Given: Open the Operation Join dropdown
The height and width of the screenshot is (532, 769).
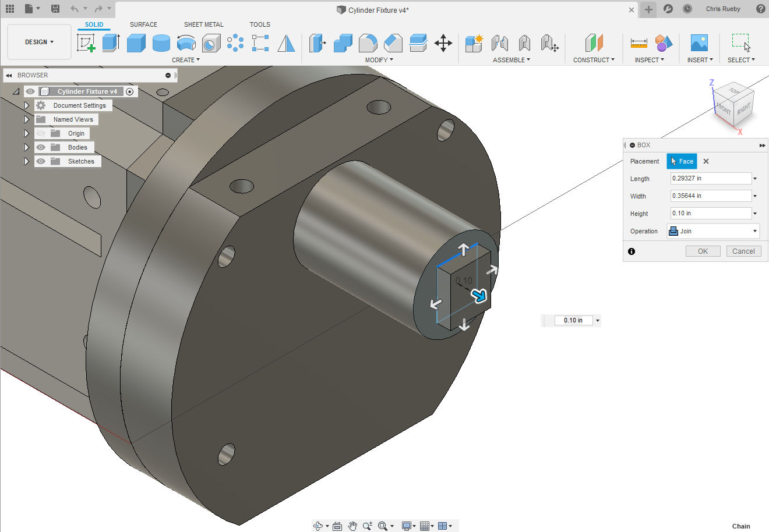Looking at the screenshot, I should pos(713,231).
